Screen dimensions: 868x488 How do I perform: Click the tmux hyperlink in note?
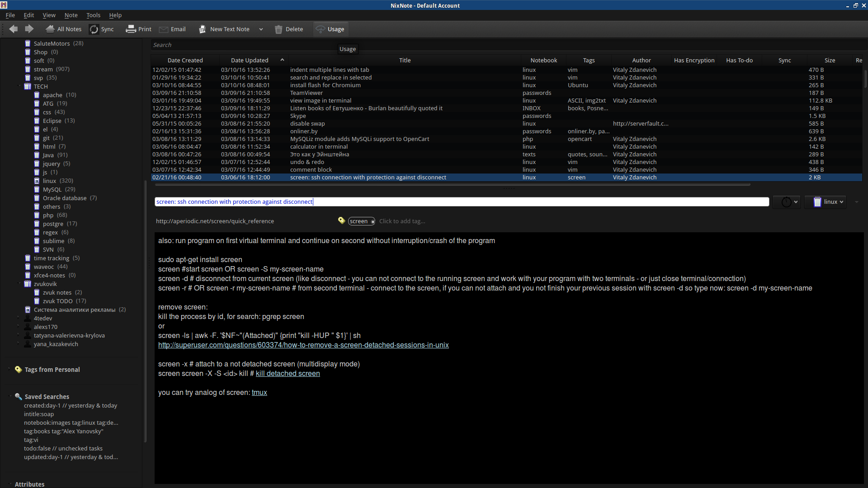pos(259,393)
